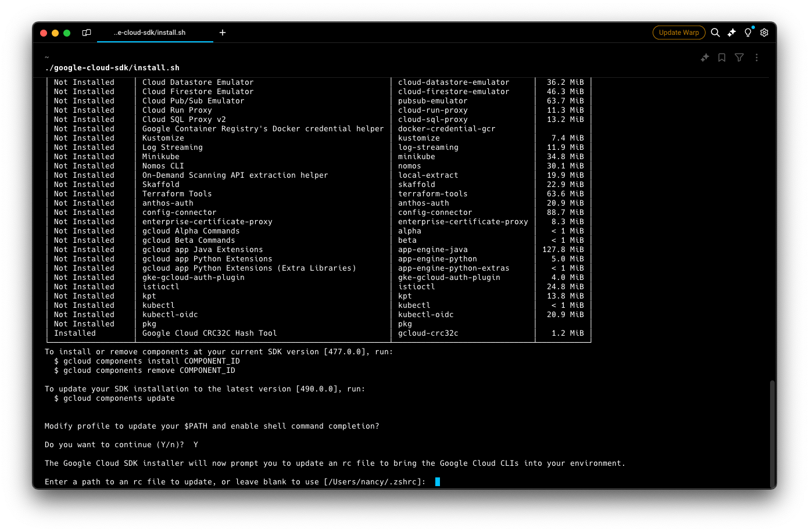Click 'gke-gcloud-auth-plugin' ID cell
809x532 pixels.
[x=449, y=278]
